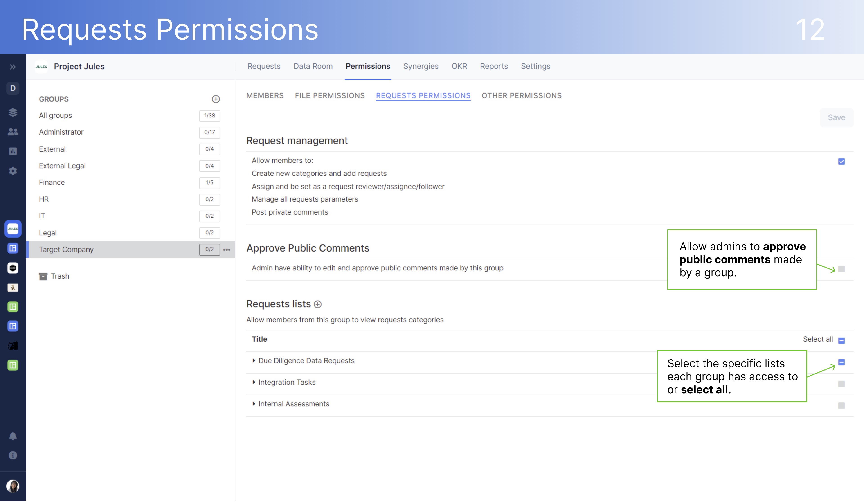Open the Data Room tab
Image resolution: width=864 pixels, height=504 pixels.
(x=313, y=66)
